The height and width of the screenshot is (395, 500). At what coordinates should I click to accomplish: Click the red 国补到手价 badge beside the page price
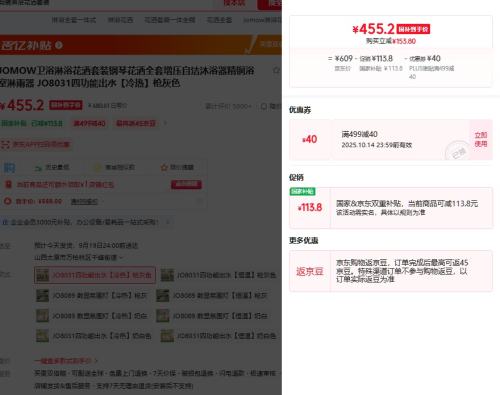coord(66,105)
